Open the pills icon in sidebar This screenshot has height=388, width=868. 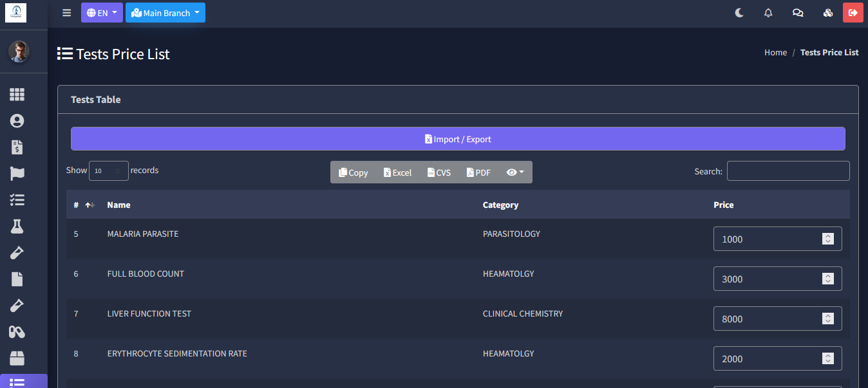click(x=17, y=332)
